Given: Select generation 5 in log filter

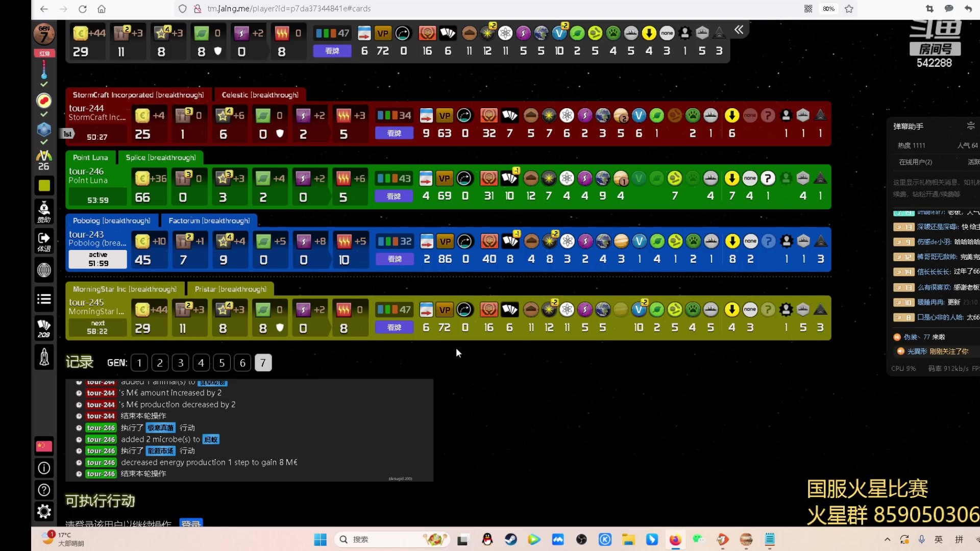Looking at the screenshot, I should [x=222, y=363].
